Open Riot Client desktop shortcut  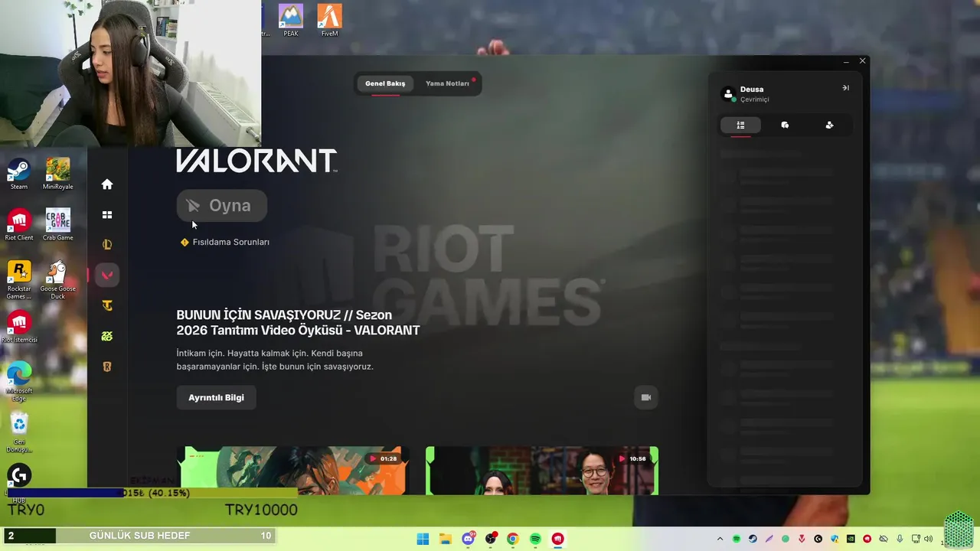pyautogui.click(x=19, y=226)
